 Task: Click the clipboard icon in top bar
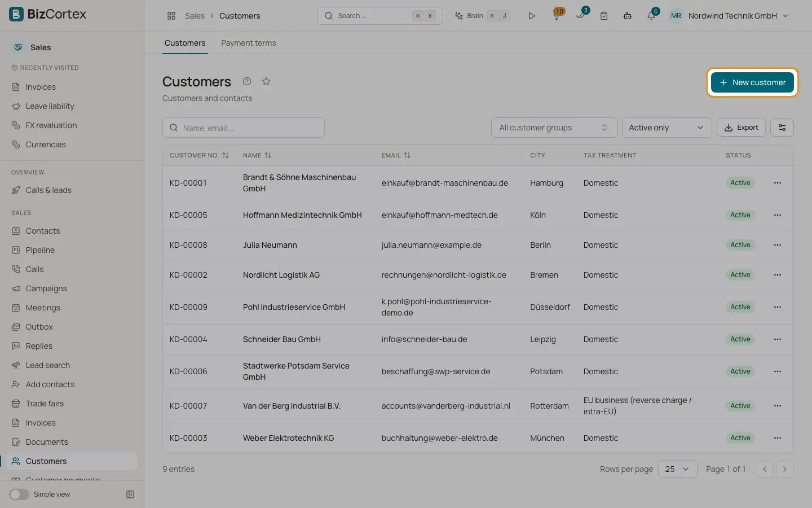pos(604,16)
